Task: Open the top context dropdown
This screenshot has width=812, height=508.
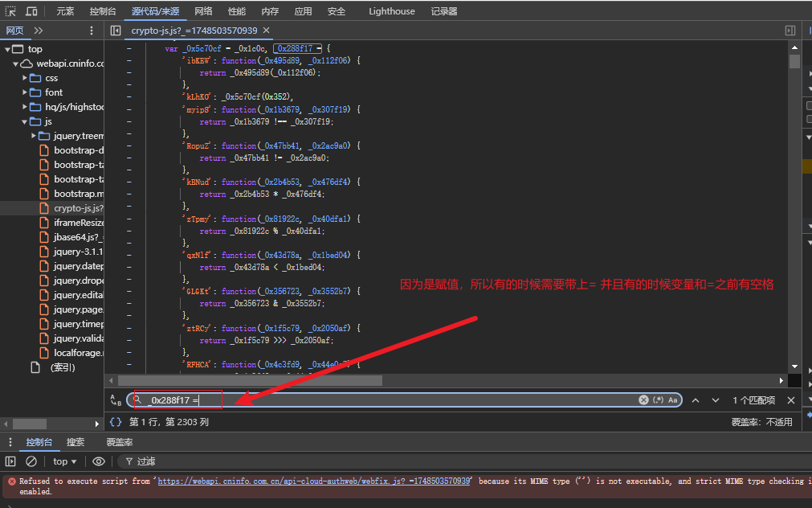Action: click(65, 461)
